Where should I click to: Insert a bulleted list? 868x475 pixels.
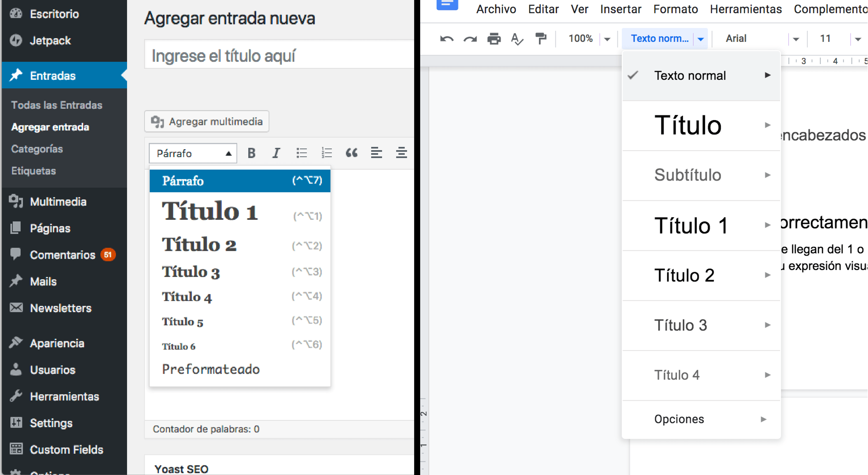tap(302, 153)
